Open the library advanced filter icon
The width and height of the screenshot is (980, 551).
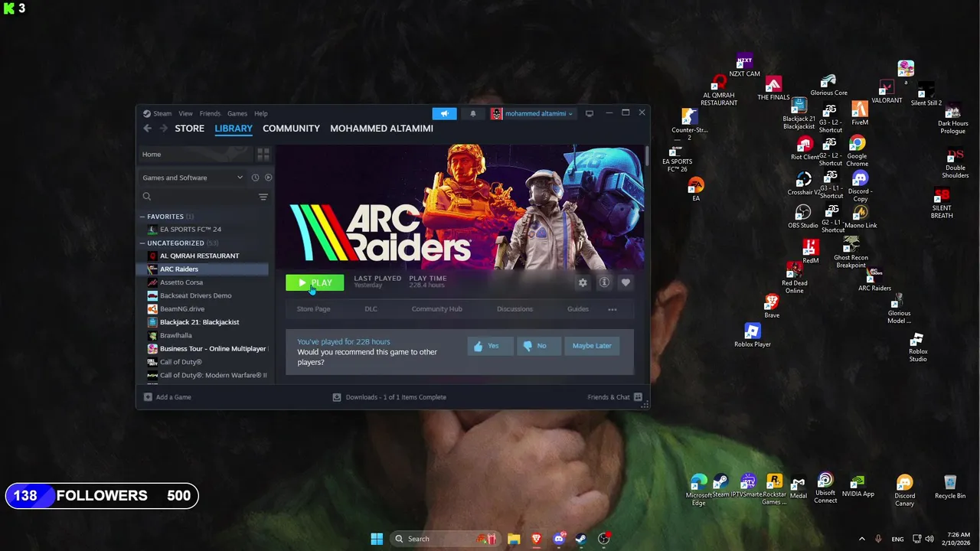click(263, 197)
